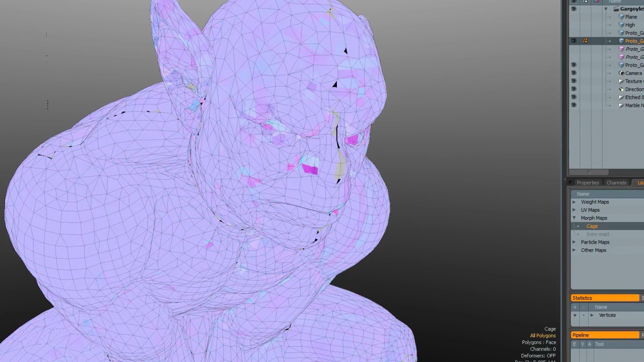Open the Channels tab
This screenshot has height=362, width=644.
coord(616,183)
